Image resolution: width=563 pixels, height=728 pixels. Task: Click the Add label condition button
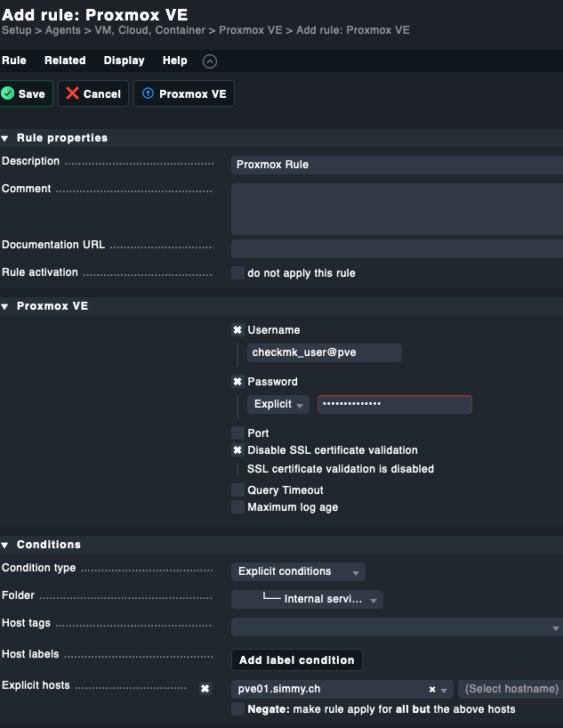296,659
